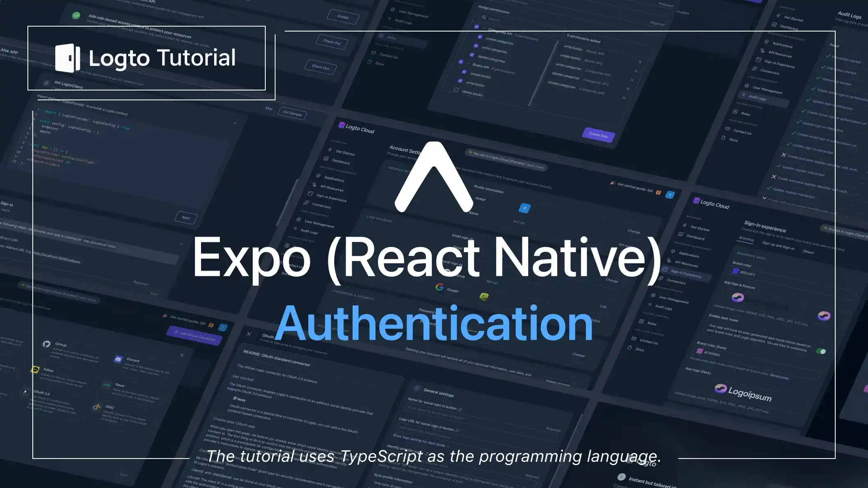Expand the Books API permissions group
This screenshot has height=488, width=868.
[x=468, y=64]
